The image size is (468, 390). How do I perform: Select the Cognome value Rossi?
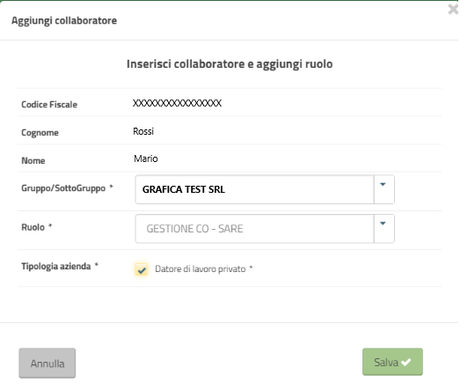coord(143,131)
